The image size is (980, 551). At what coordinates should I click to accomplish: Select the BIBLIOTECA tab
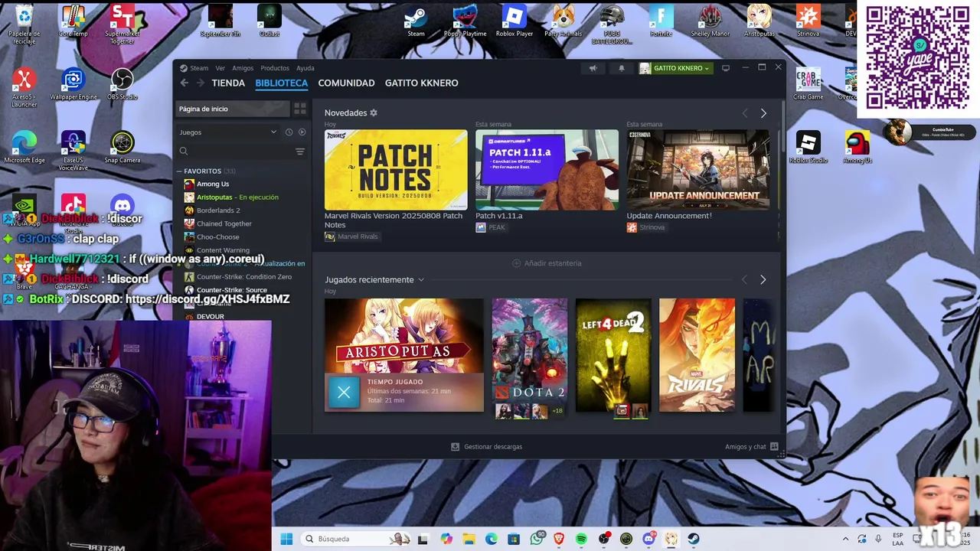[x=282, y=83]
